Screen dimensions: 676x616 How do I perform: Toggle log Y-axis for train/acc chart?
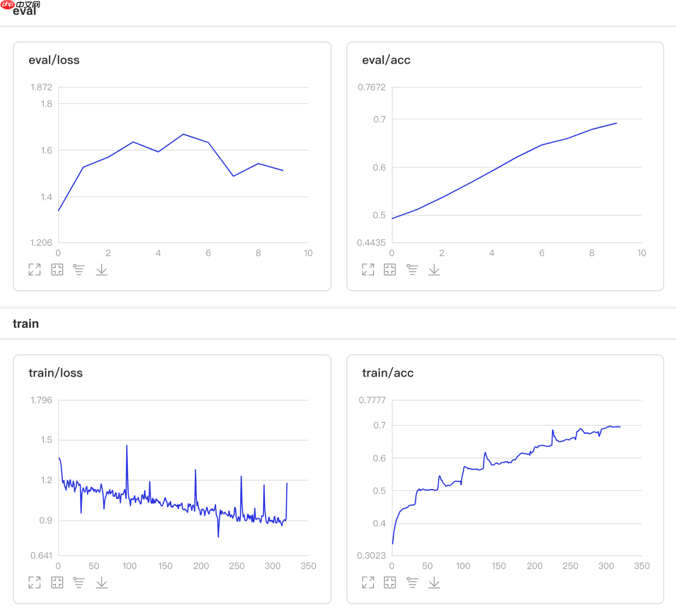pos(412,582)
